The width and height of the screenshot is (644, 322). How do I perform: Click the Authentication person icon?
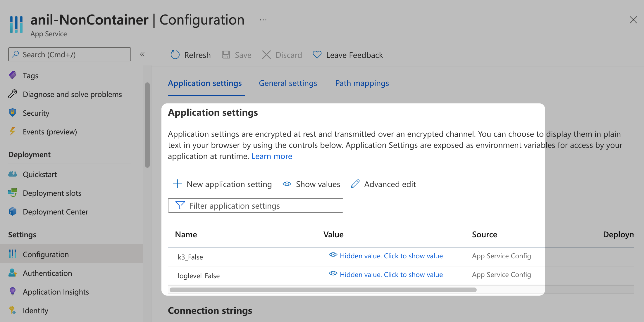click(x=13, y=273)
